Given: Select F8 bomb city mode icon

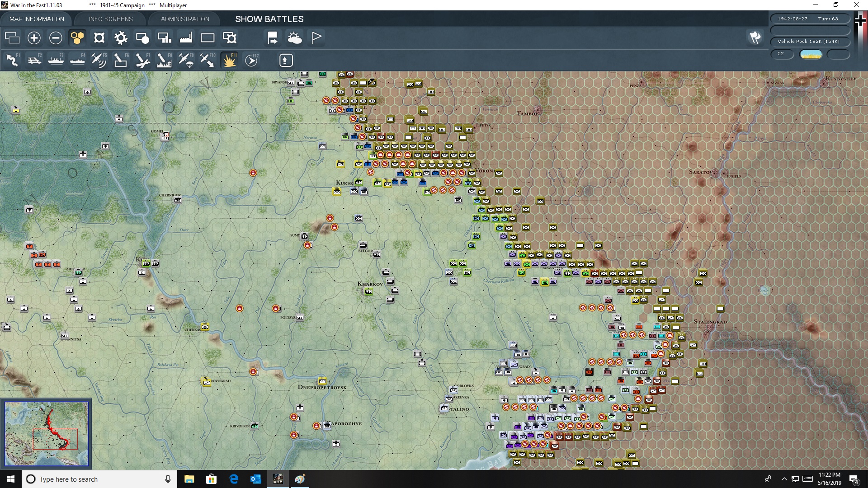Looking at the screenshot, I should click(x=164, y=60).
